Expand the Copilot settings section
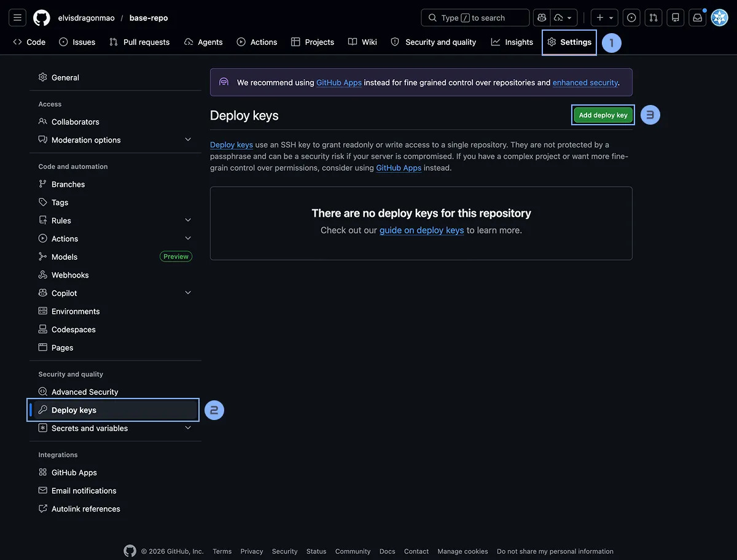This screenshot has height=560, width=737. (x=64, y=293)
